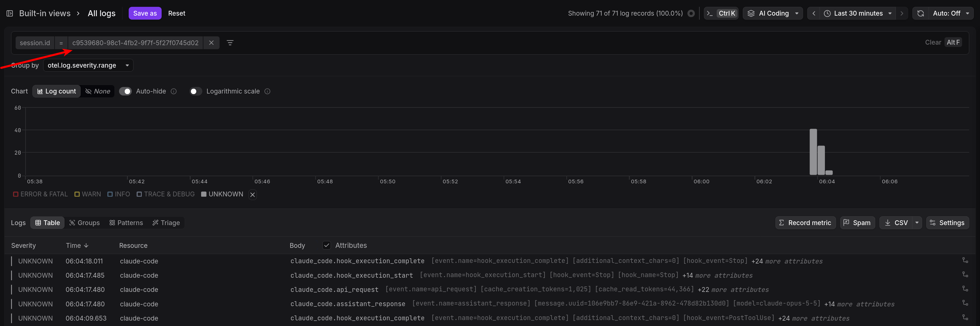Open Group by otel.log.severity.range dropdown
Screen dimensions: 980x326
(x=88, y=65)
